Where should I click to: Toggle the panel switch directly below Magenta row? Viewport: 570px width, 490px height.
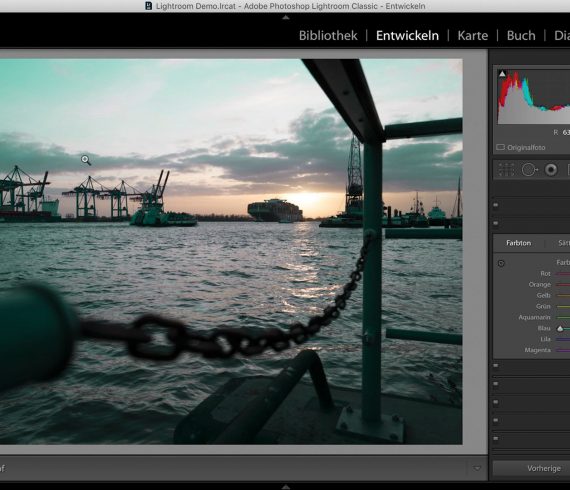coord(495,366)
